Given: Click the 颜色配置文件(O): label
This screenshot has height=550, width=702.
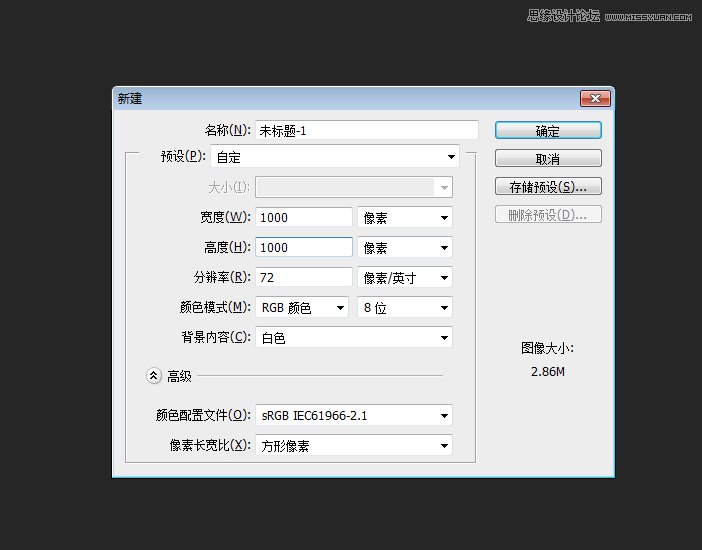Looking at the screenshot, I should click(203, 415).
